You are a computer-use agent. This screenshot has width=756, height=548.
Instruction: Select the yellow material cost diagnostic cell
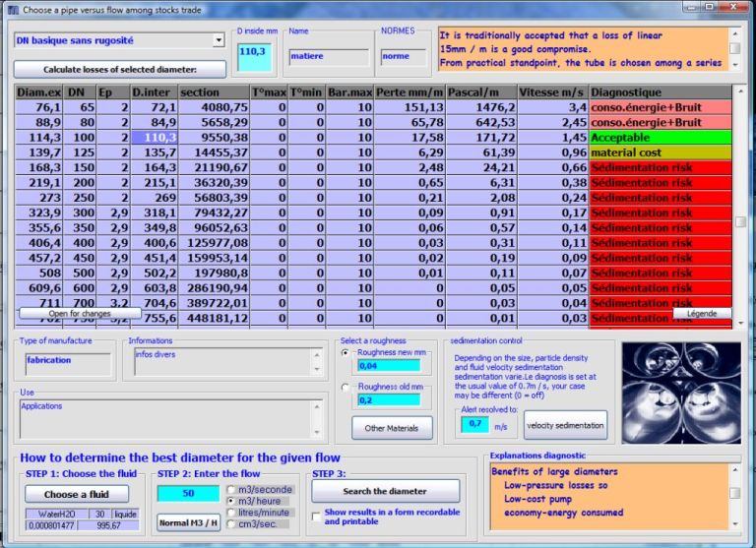click(x=661, y=152)
